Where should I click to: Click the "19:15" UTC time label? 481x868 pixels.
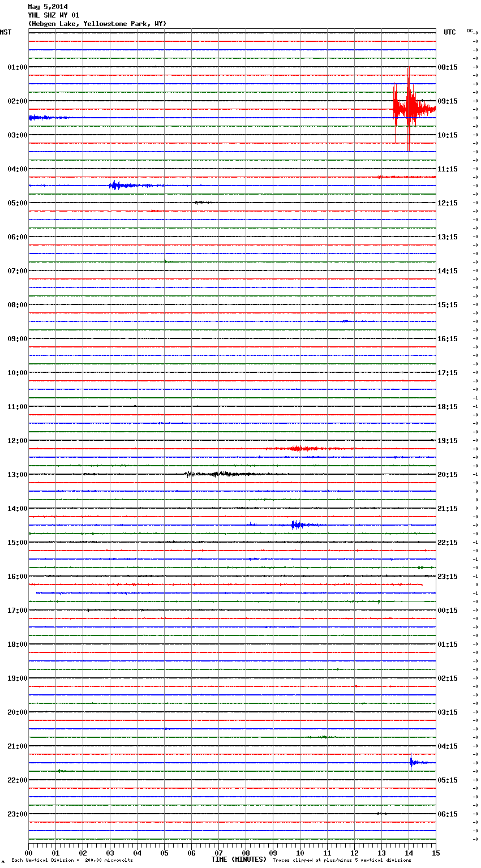pyautogui.click(x=448, y=441)
